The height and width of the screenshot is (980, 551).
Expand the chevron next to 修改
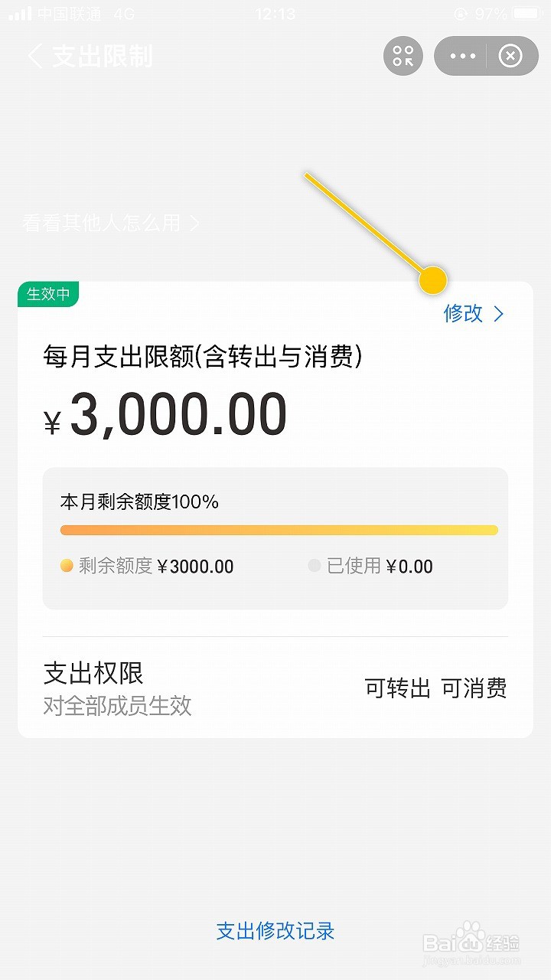pos(499,313)
